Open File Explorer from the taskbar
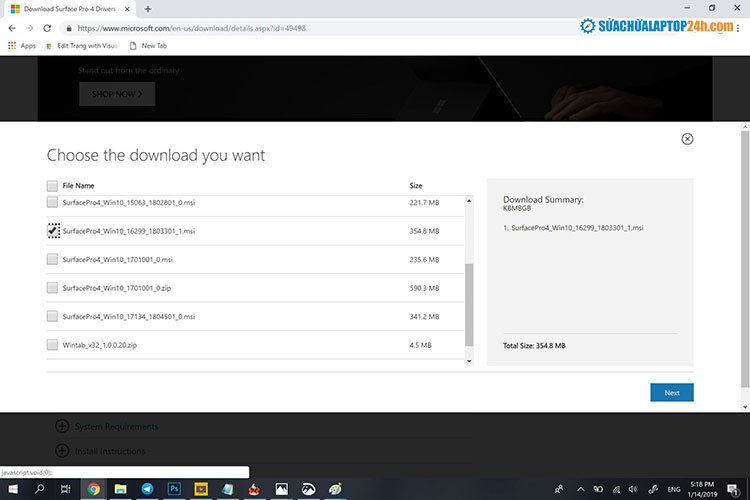The height and width of the screenshot is (500, 750). click(121, 489)
